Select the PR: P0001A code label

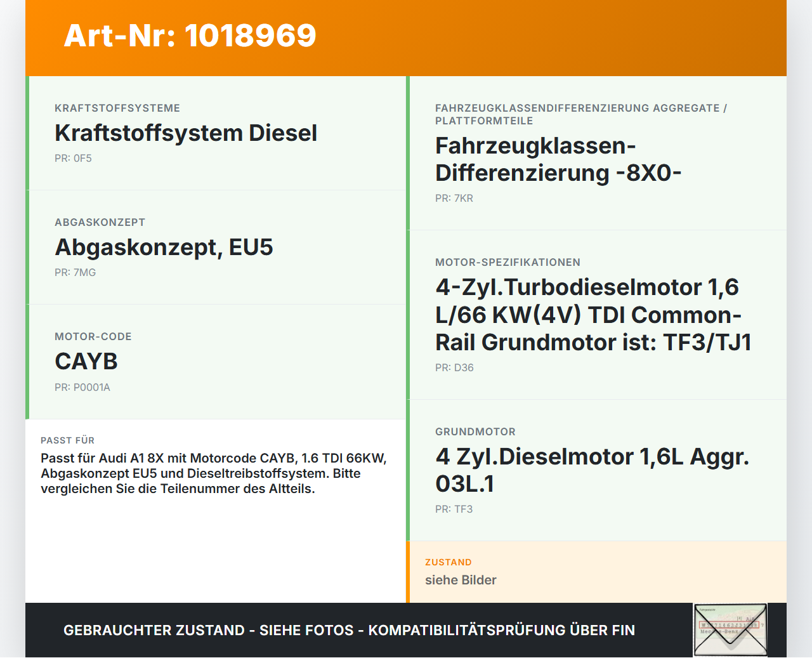[82, 387]
